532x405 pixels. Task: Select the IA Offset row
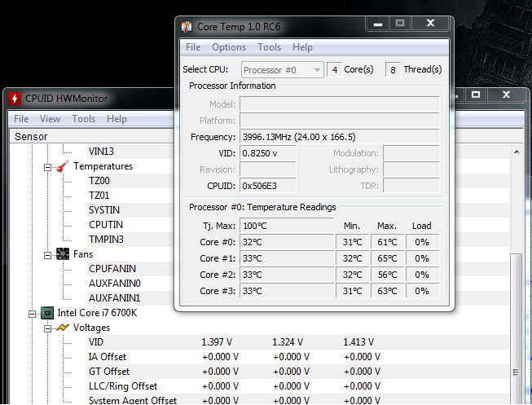(298, 357)
